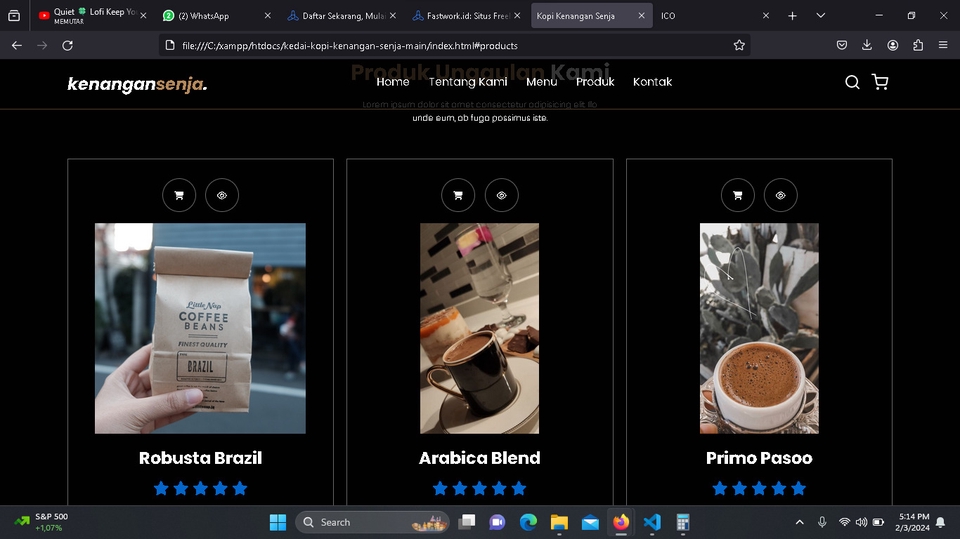Viewport: 960px width, 539px height.
Task: Open Task View on taskbar
Action: [x=467, y=522]
